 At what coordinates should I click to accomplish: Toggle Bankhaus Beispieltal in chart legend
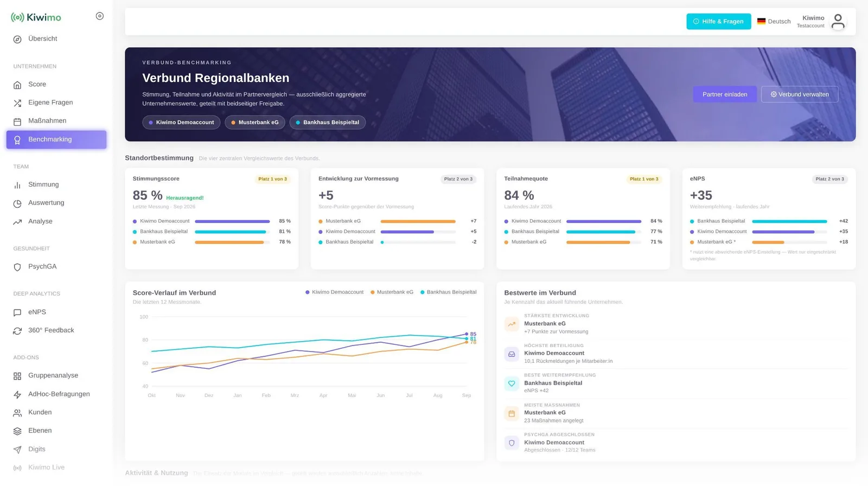(x=449, y=292)
